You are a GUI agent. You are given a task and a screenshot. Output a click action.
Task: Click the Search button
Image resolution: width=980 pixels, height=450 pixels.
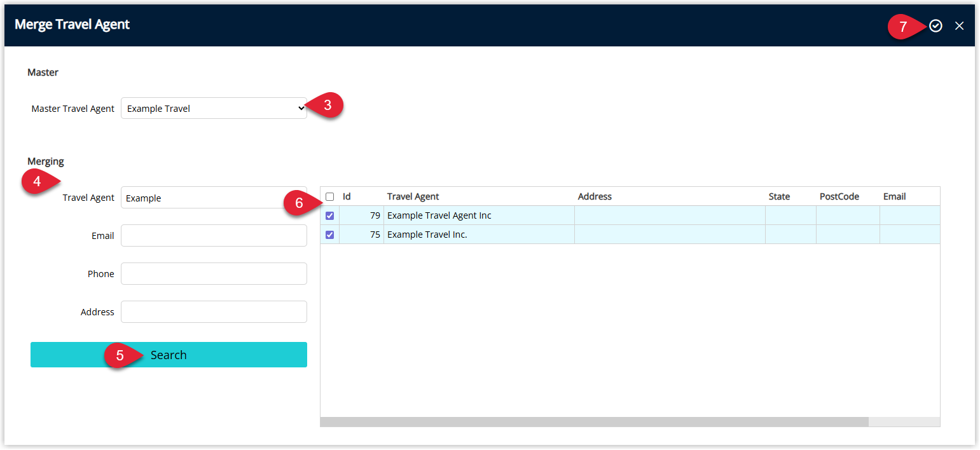(169, 355)
